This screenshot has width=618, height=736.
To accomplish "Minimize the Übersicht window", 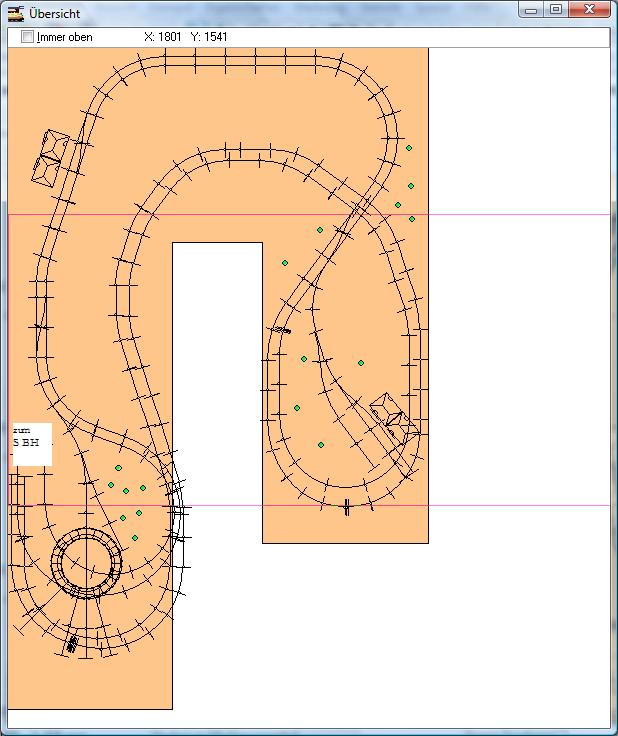I will point(532,10).
